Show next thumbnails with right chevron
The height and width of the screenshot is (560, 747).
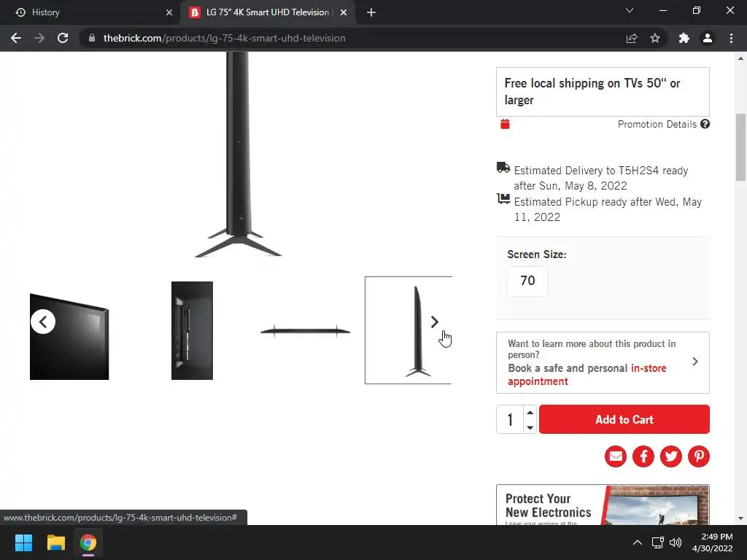434,322
